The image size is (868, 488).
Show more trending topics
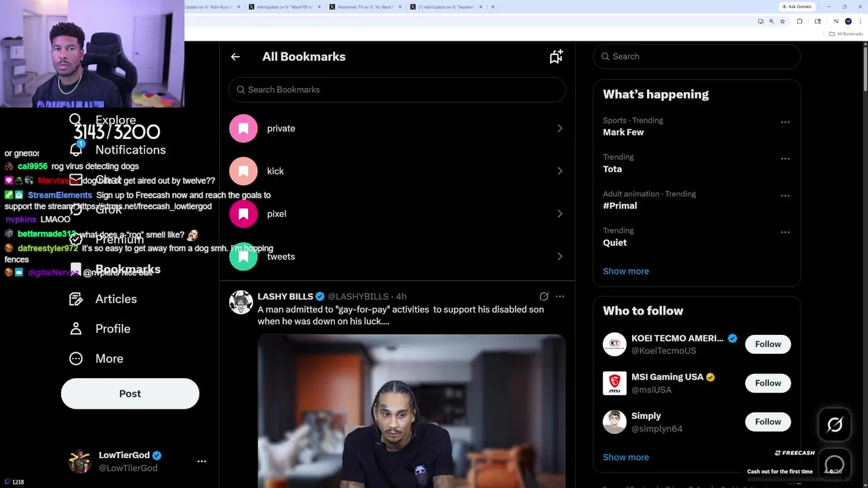click(x=626, y=271)
